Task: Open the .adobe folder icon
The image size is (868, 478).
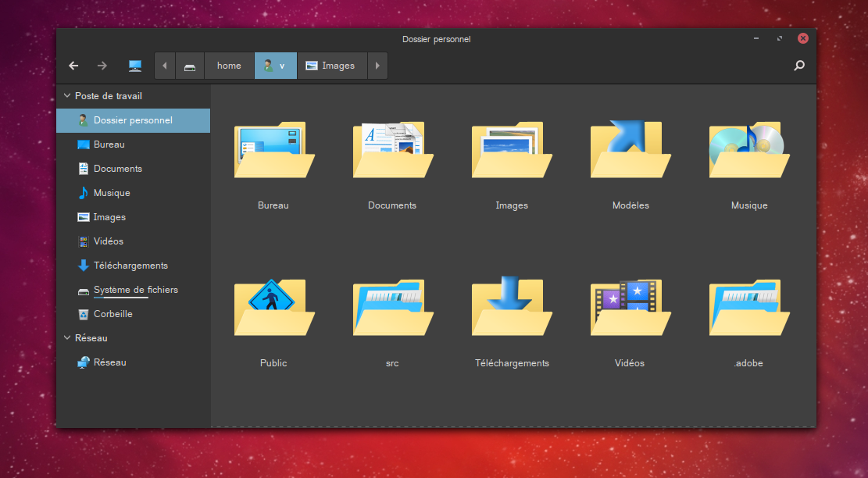Action: [749, 306]
